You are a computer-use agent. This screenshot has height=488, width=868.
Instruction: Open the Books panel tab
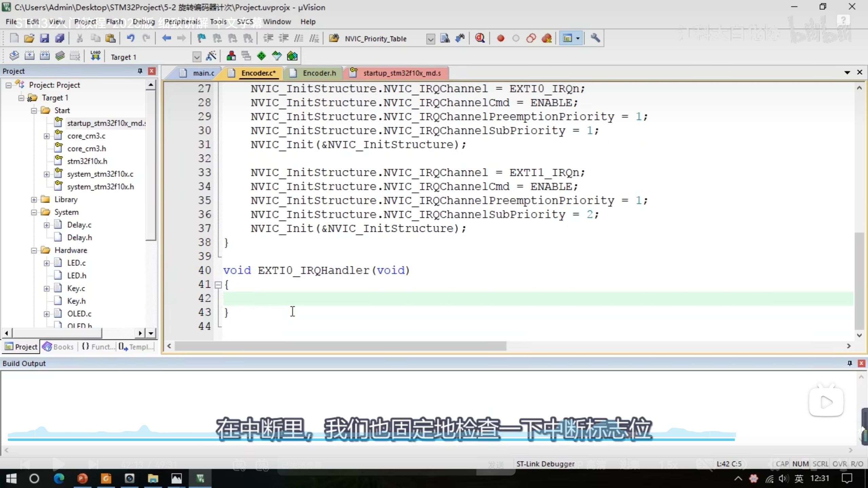tap(59, 347)
